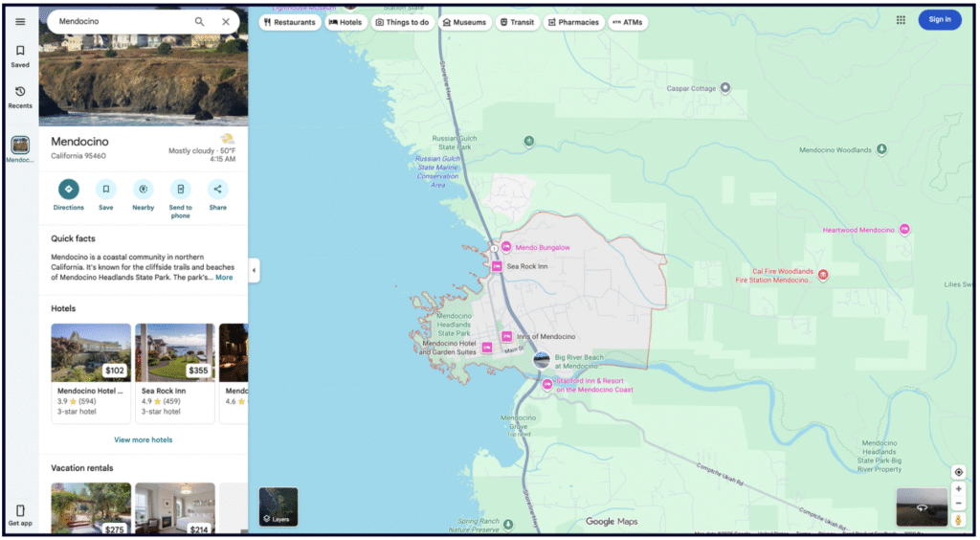Click the Nearby icon button
Screen dimensions: 980x540
pyautogui.click(x=144, y=190)
